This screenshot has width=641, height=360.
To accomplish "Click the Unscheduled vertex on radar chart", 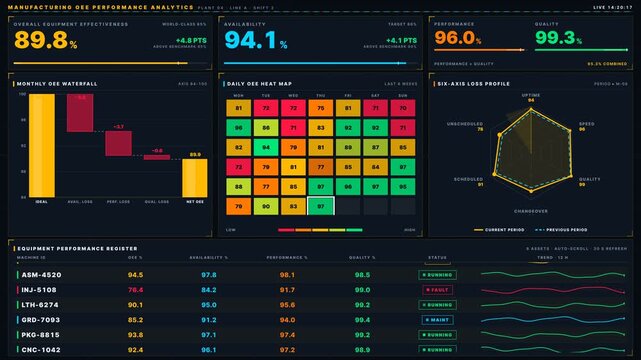I will click(x=500, y=135).
